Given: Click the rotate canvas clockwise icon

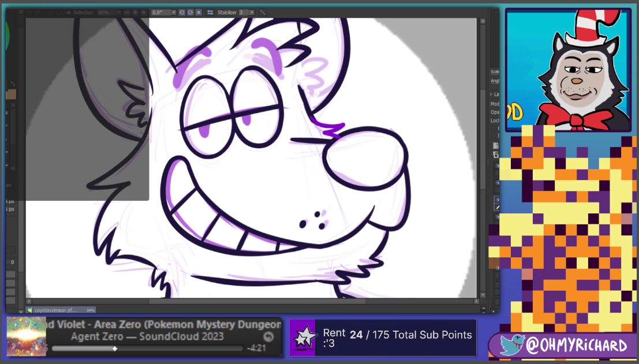Looking at the screenshot, I should tap(190, 12).
